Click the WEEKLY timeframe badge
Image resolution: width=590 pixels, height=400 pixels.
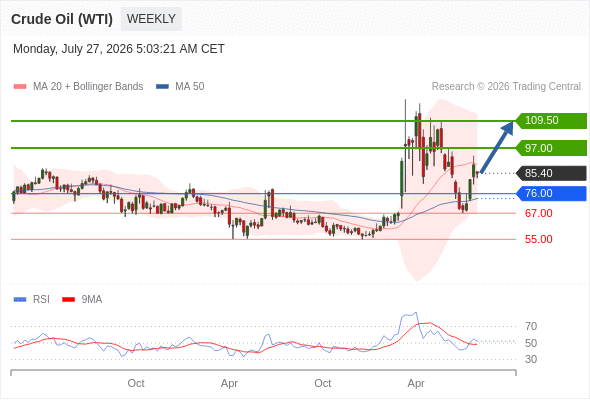click(x=151, y=19)
